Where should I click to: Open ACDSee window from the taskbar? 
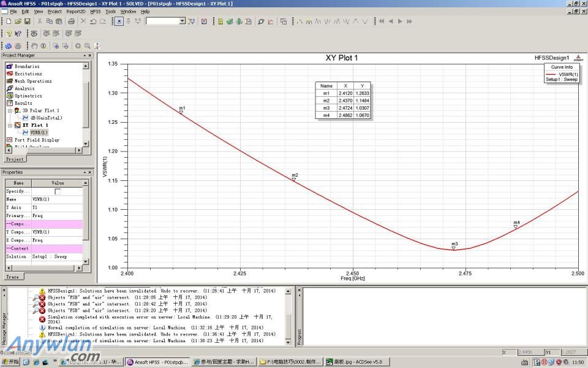pos(354,362)
